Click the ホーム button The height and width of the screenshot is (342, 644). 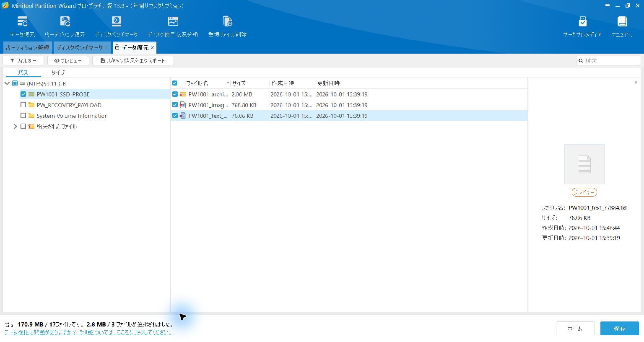575,329
